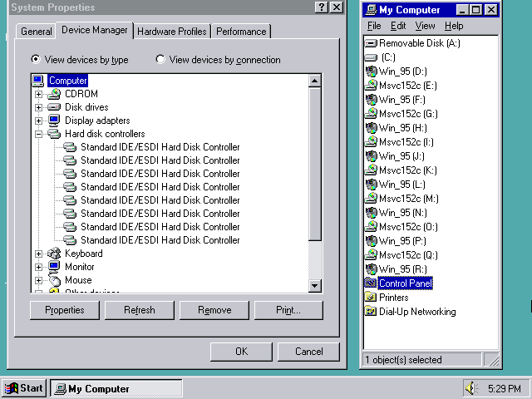Click the Properties button

tap(65, 310)
